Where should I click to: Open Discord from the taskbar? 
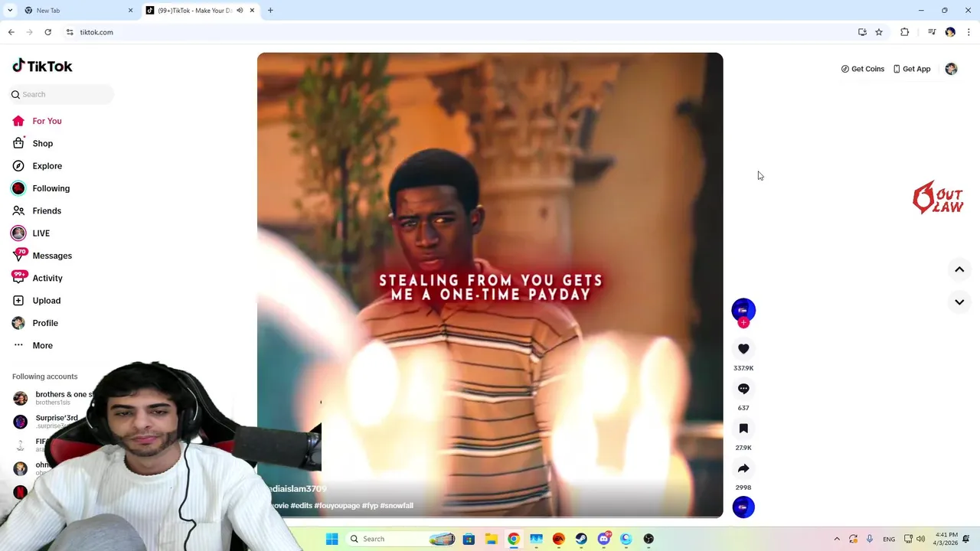[x=604, y=539]
